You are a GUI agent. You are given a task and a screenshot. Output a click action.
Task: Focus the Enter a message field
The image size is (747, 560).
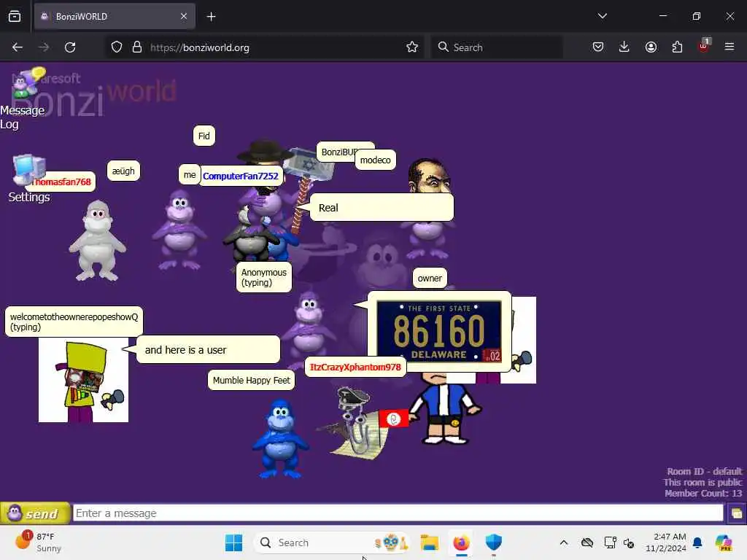[x=398, y=513]
